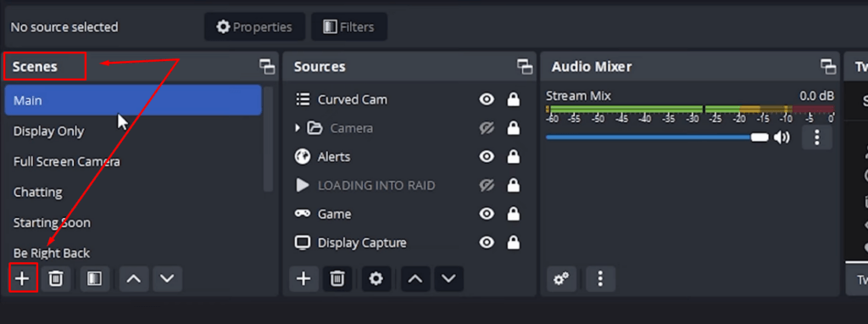
Task: Select the LOADING INTO RAID media source
Action: coord(409,186)
